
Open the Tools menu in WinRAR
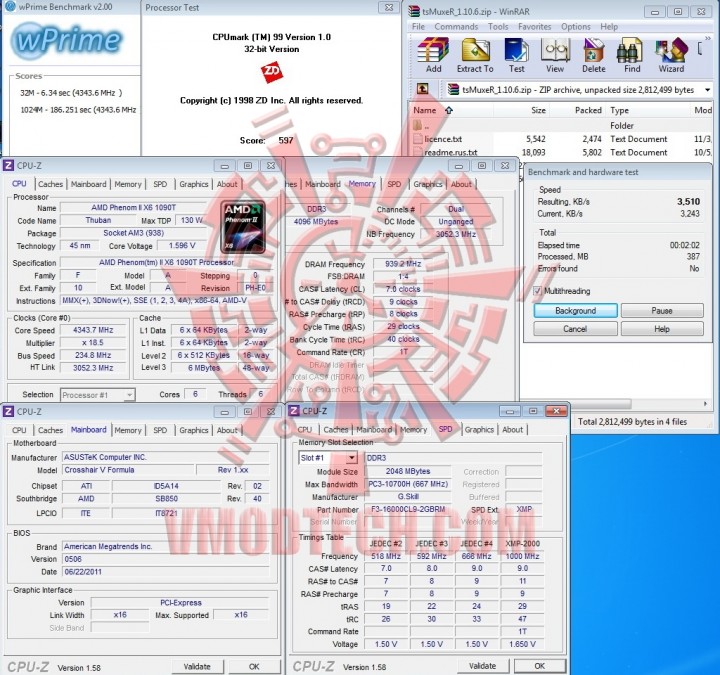[498, 27]
